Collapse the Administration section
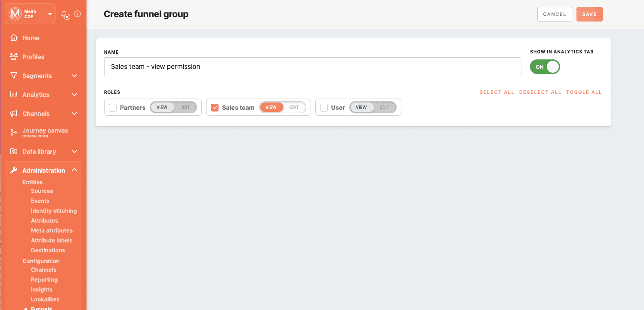 pyautogui.click(x=74, y=170)
